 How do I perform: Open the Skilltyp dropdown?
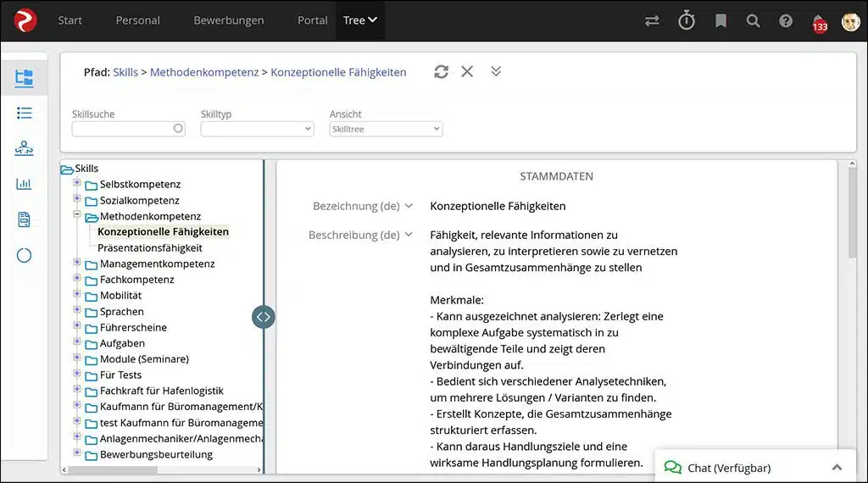[258, 129]
